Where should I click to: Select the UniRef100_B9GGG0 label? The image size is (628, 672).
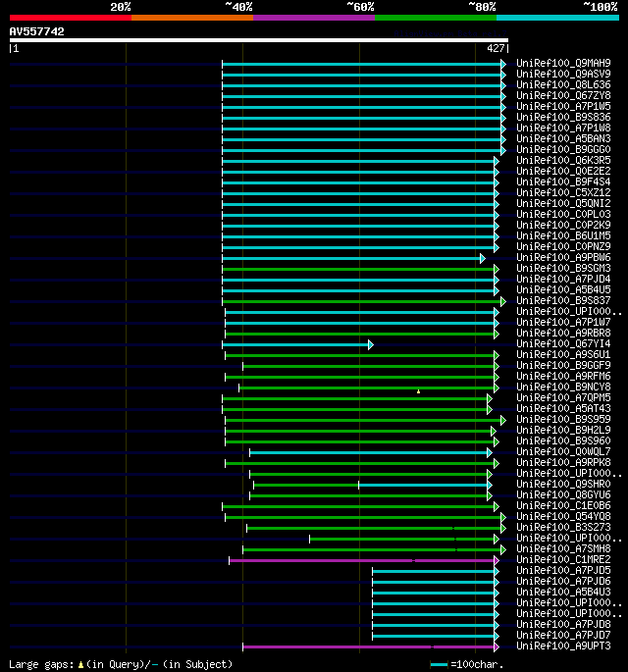pos(563,149)
